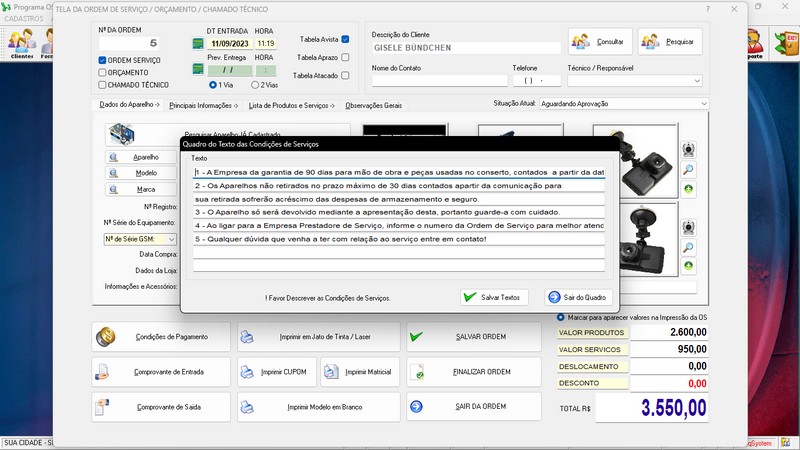Click SALVAR ORDEM button

coord(473,337)
